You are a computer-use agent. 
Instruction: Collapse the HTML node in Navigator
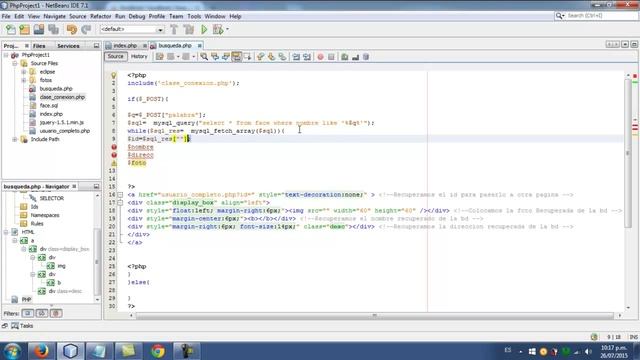point(6,232)
